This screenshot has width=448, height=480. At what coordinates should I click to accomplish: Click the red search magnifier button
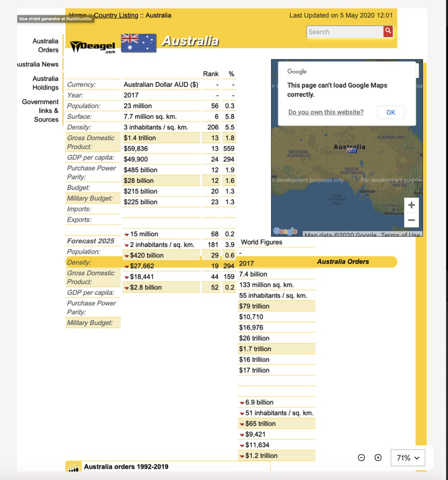click(388, 31)
